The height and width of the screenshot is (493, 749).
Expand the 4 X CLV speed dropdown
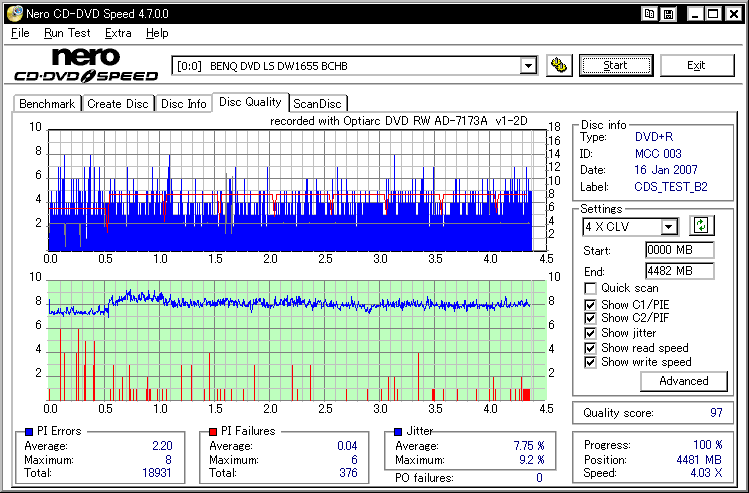(x=668, y=227)
